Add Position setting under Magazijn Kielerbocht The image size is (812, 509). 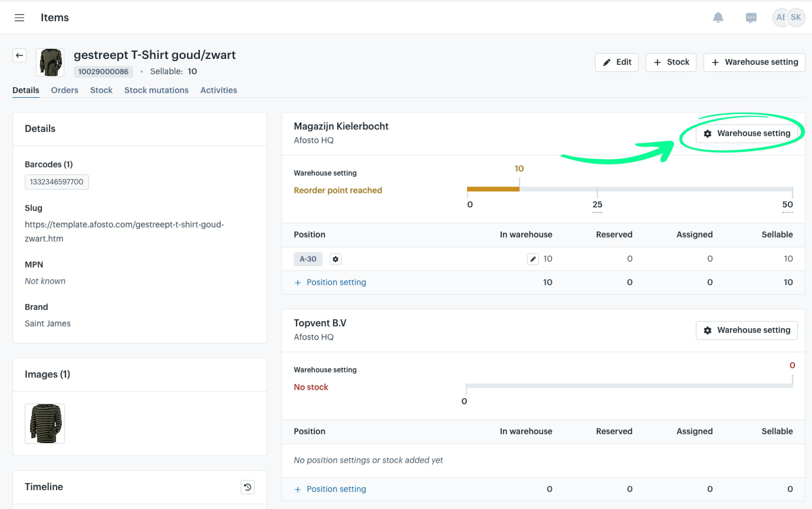[x=330, y=282]
